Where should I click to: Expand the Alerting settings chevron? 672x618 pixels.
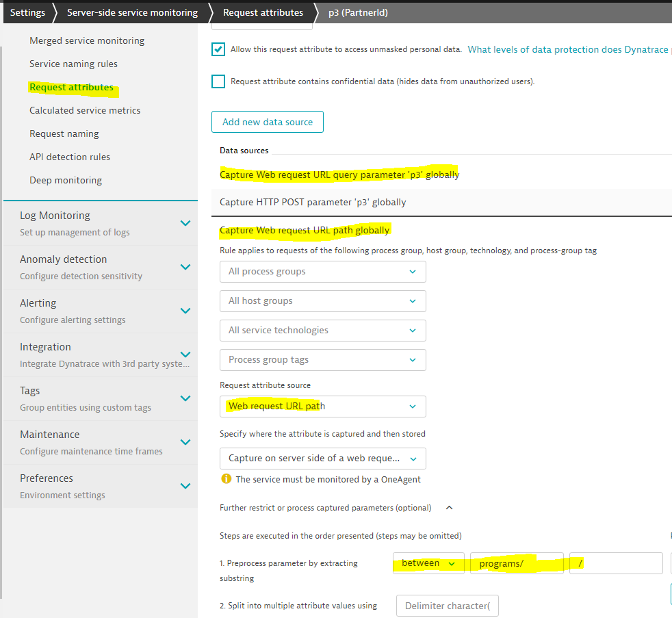click(185, 311)
